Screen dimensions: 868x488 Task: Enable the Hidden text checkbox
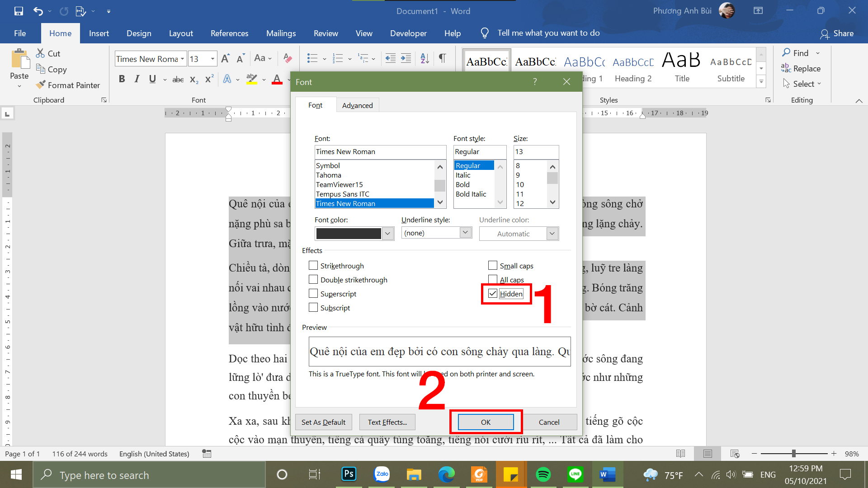click(x=493, y=293)
